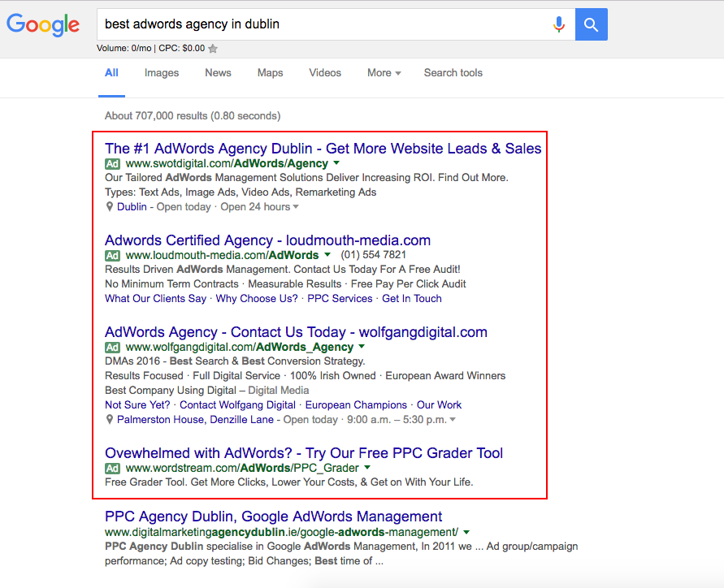The height and width of the screenshot is (588, 724).
Task: Open the More search menu
Action: tap(384, 73)
